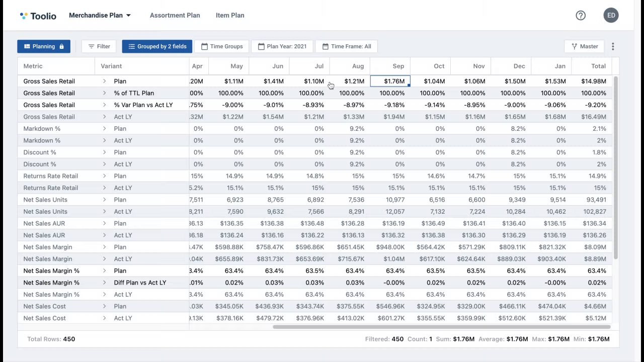Viewport: 644px width, 362px height.
Task: Click the Grouped by 2 fields button
Action: click(x=157, y=46)
